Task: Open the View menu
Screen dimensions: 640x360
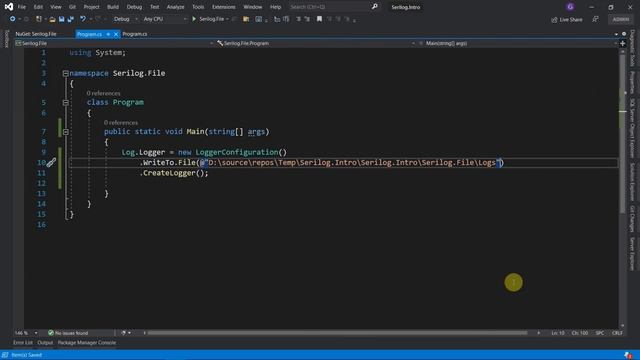Action: (56, 7)
